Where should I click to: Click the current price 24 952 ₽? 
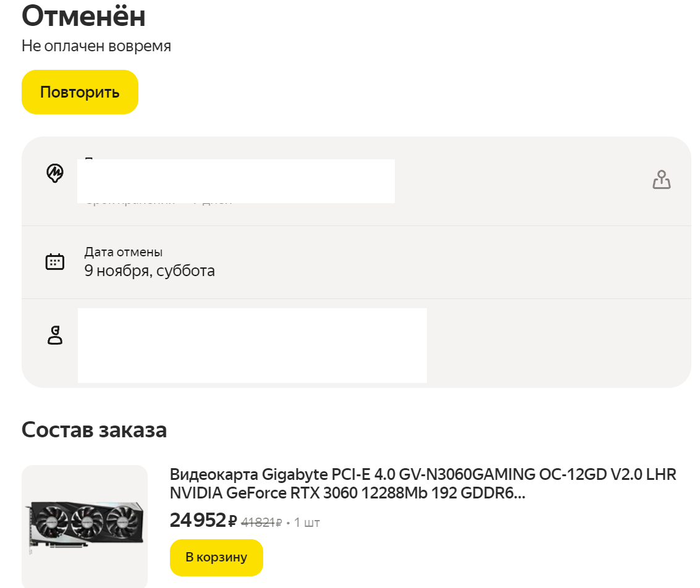203,520
